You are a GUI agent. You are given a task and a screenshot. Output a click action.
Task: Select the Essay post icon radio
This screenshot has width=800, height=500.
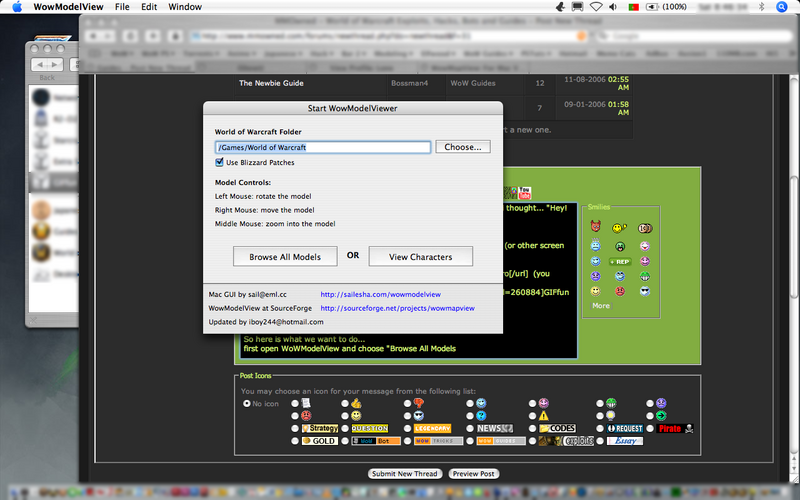[600, 441]
